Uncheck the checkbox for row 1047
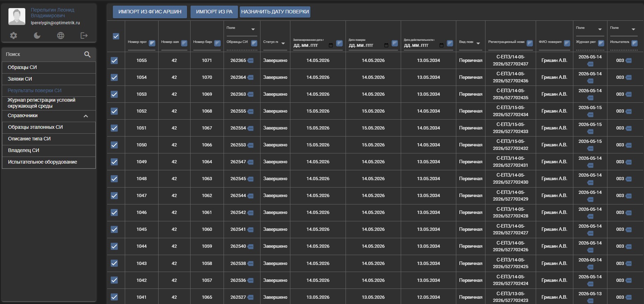This screenshot has width=644, height=304. click(114, 196)
